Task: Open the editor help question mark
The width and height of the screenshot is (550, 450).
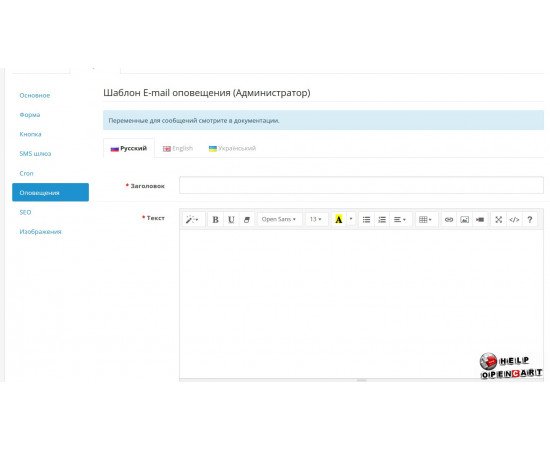Action: [530, 220]
